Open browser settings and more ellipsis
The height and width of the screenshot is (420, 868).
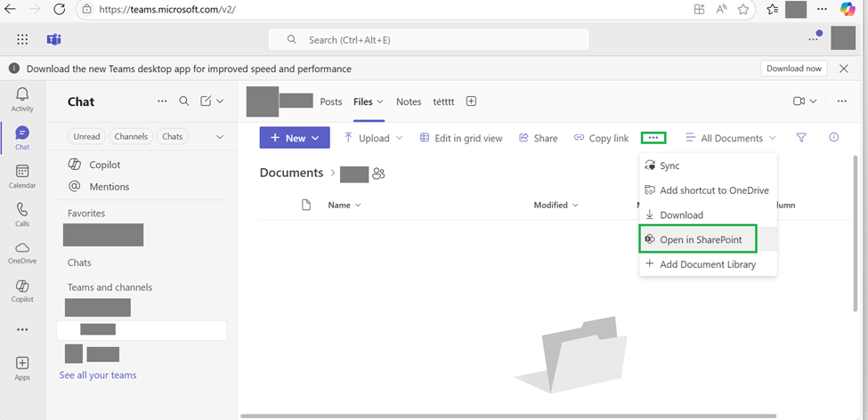[x=823, y=10]
